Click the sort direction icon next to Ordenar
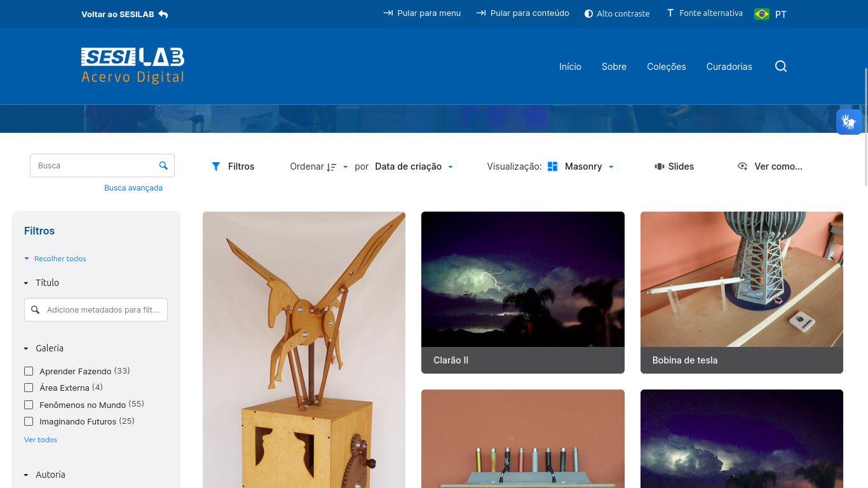This screenshot has width=868, height=488. click(331, 166)
